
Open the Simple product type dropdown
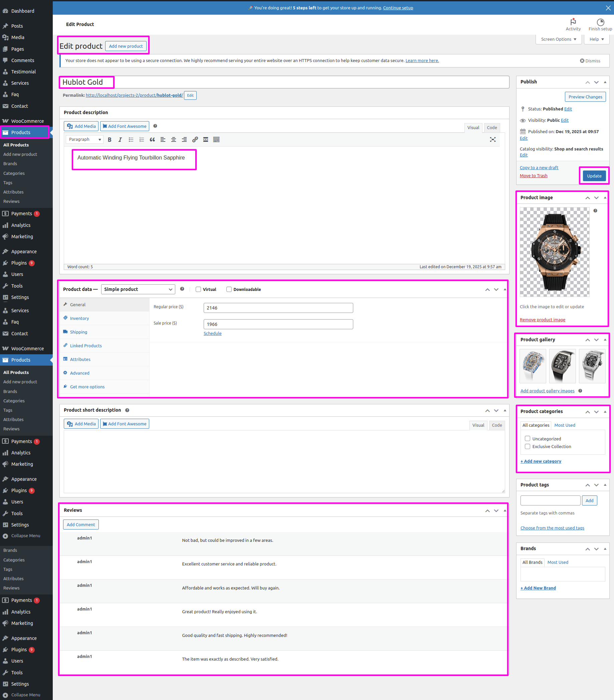138,289
